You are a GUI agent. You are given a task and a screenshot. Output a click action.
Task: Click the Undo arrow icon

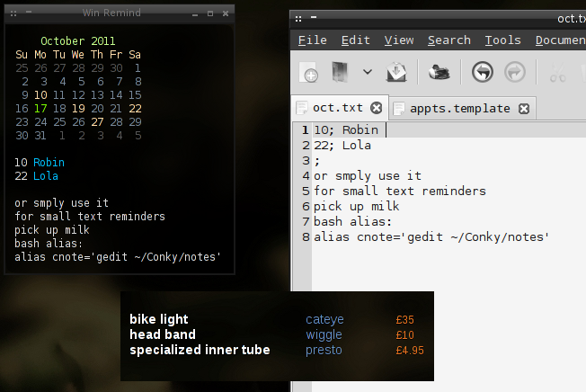[x=482, y=72]
